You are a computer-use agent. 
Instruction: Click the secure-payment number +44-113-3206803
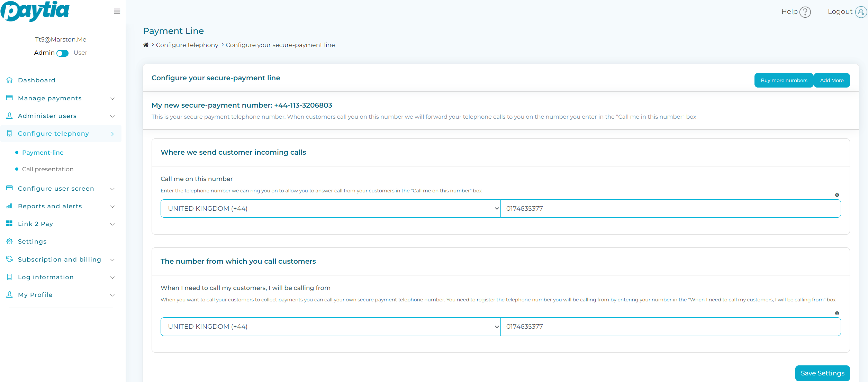(x=303, y=105)
